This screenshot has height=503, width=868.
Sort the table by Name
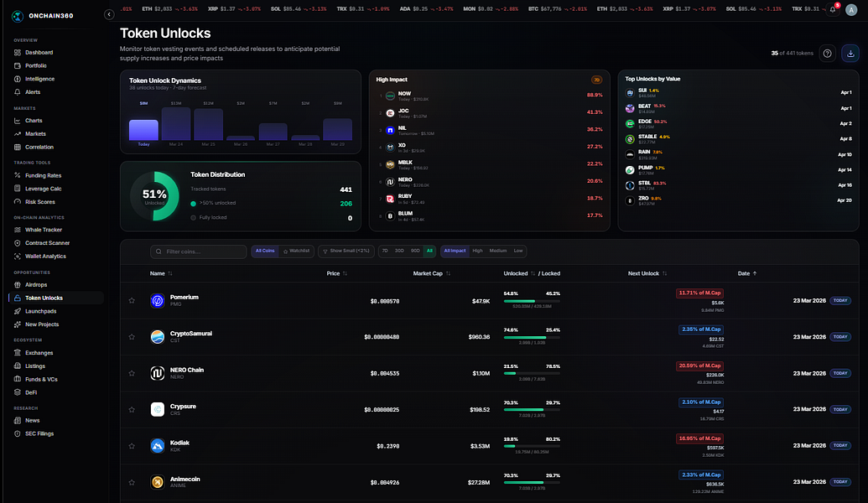tap(161, 273)
